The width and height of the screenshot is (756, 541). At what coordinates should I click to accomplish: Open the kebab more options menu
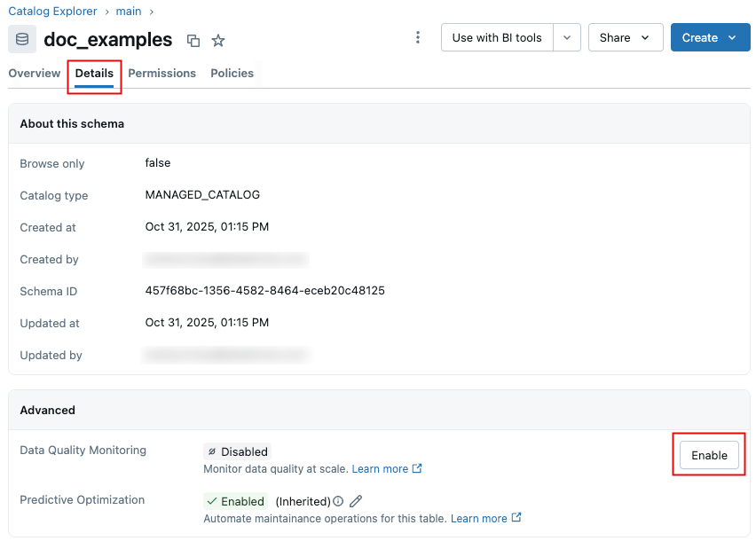point(418,37)
